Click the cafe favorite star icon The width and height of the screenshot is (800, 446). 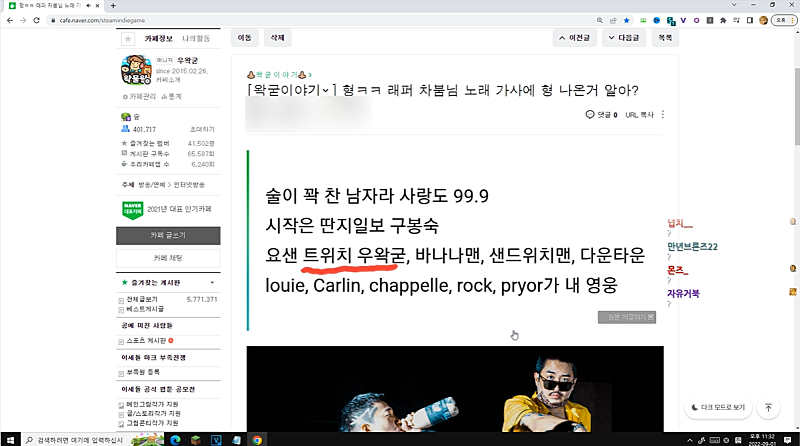tap(127, 39)
